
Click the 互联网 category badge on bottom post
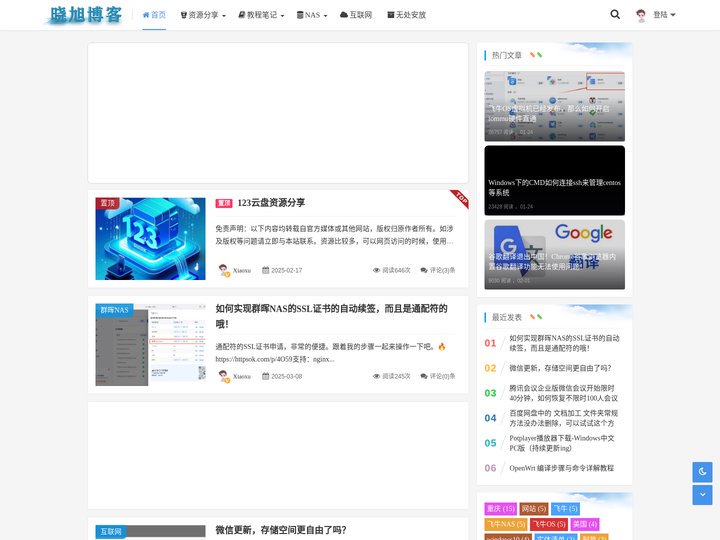111,532
